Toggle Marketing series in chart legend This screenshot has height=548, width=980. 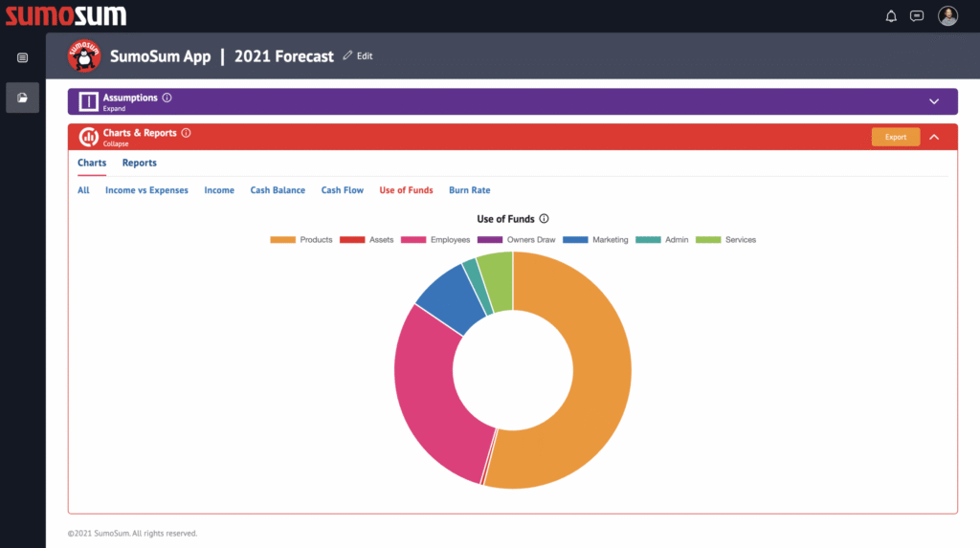pos(595,240)
